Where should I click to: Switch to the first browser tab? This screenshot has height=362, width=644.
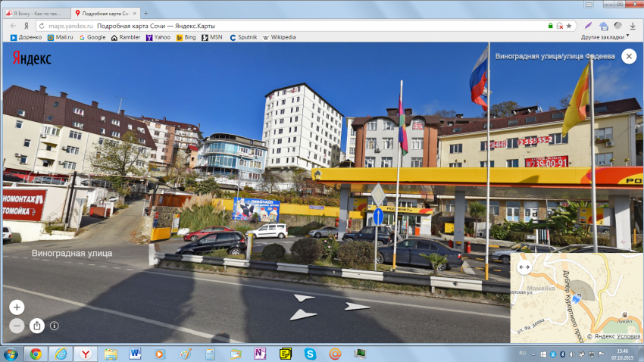36,13
